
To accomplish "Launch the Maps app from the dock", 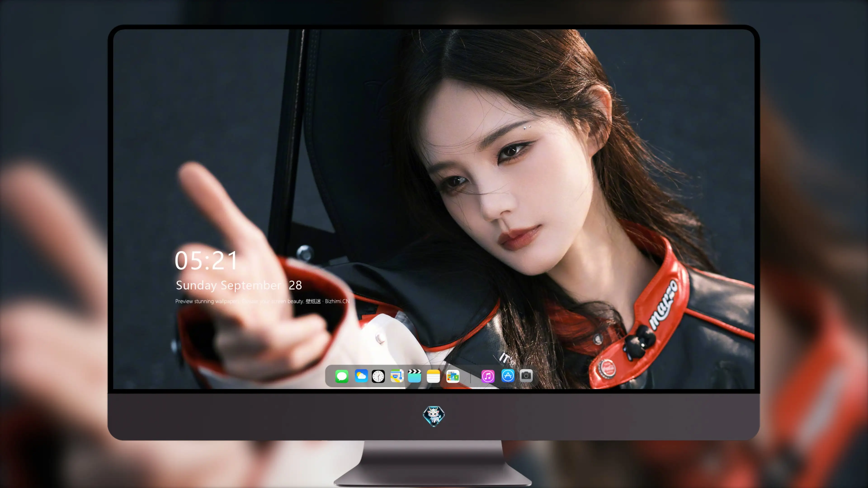I will point(397,376).
